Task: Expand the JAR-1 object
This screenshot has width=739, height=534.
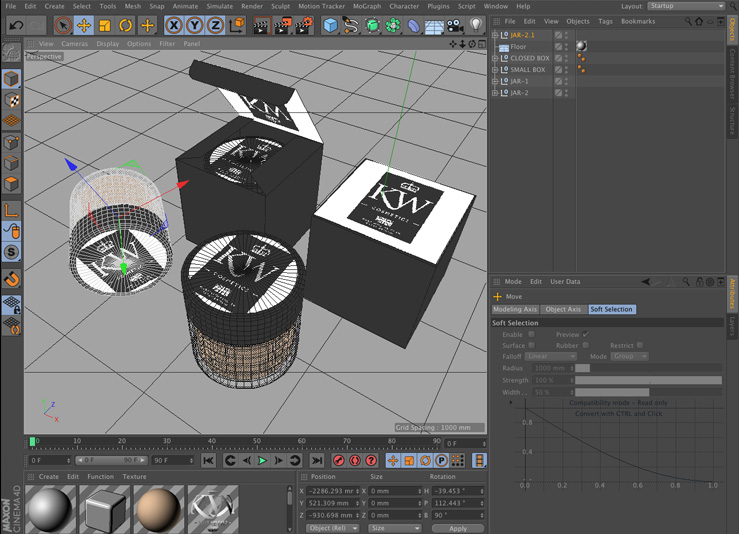Action: (x=495, y=81)
